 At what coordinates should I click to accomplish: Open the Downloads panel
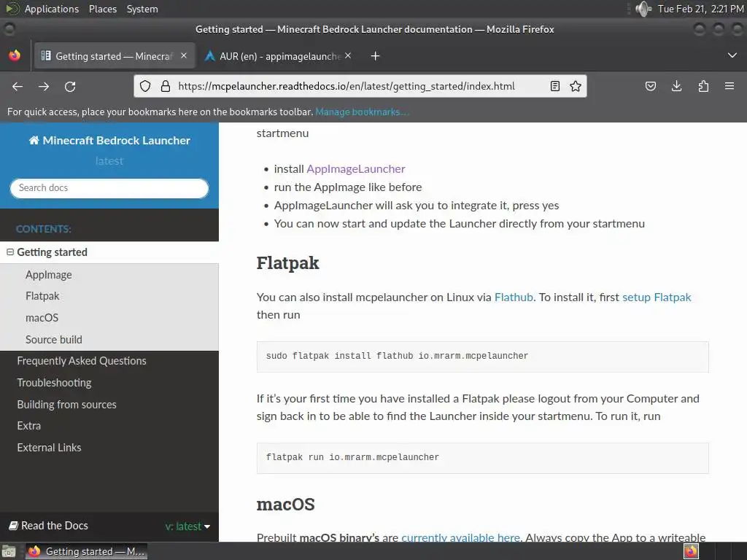[x=676, y=86]
